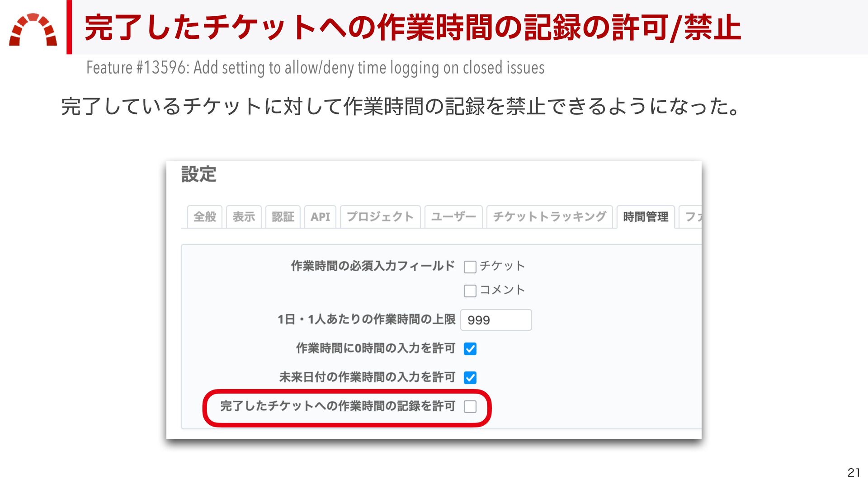This screenshot has height=488, width=868.
Task: Select the チケットトラッキング tab
Action: 549,217
